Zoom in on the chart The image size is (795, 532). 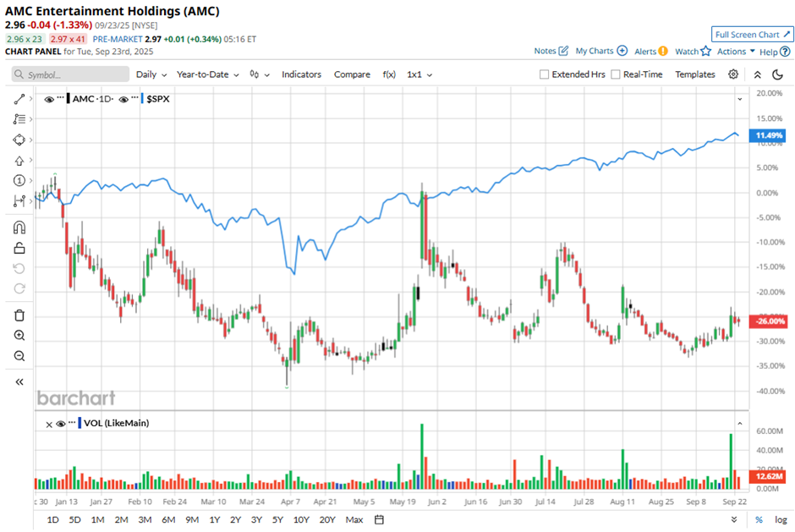[x=19, y=335]
